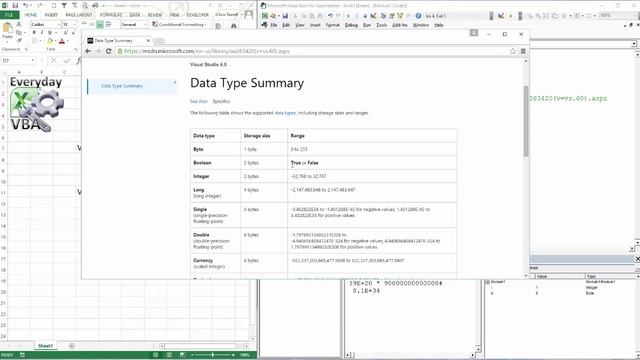Screen dimensions: 640x360
Task: Open the Add-Ins menu in VBA editor
Action: (400, 25)
